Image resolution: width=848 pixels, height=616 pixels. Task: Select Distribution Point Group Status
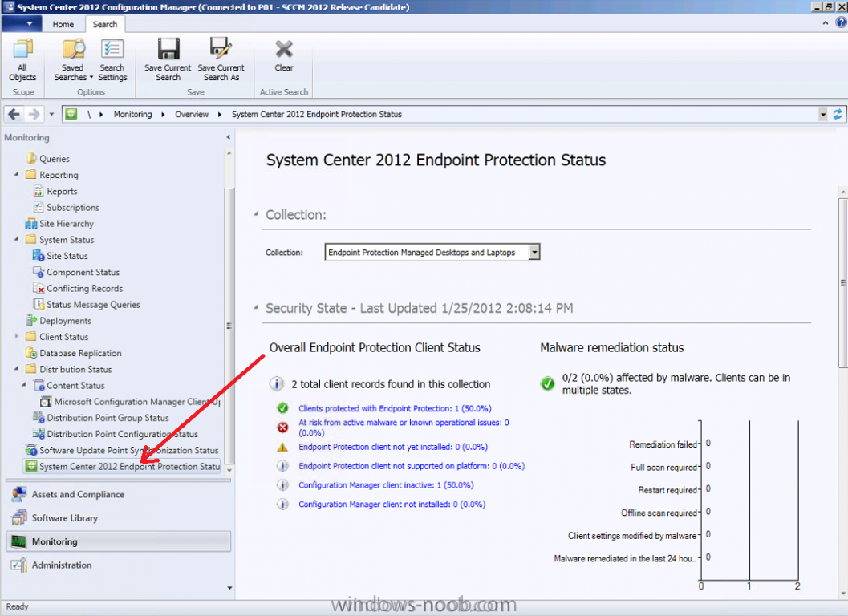(108, 418)
